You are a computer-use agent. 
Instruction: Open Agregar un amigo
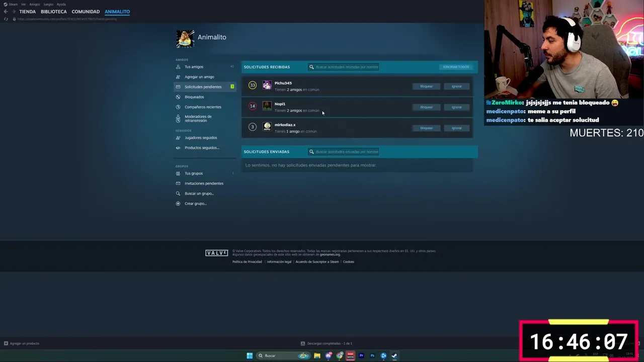pyautogui.click(x=199, y=77)
